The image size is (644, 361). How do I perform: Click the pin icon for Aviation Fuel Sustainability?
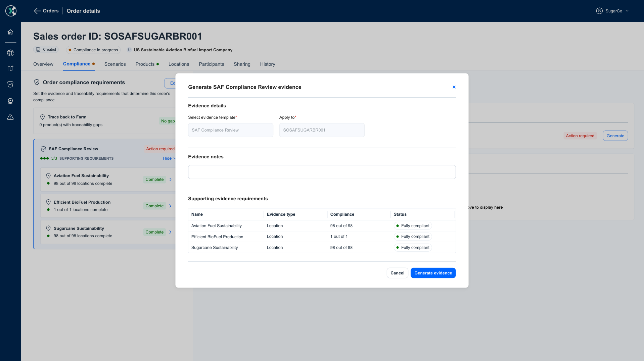pyautogui.click(x=48, y=176)
